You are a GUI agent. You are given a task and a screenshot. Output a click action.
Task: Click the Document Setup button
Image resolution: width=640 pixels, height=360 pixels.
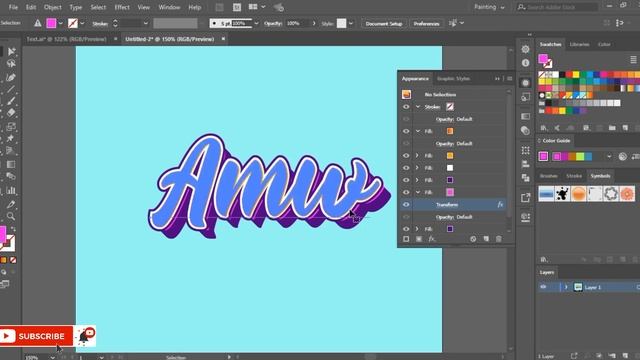(x=384, y=24)
